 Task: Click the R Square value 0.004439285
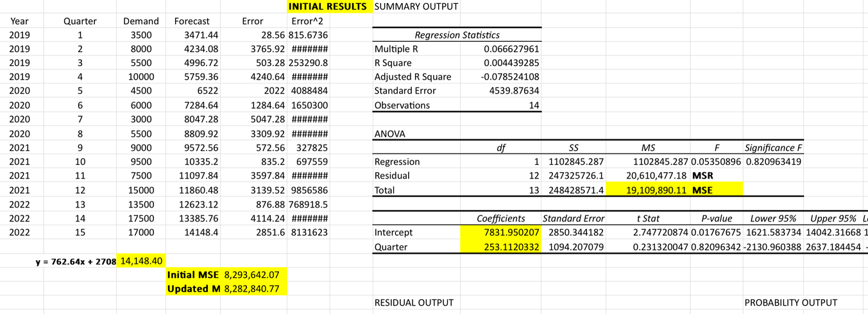pyautogui.click(x=511, y=64)
